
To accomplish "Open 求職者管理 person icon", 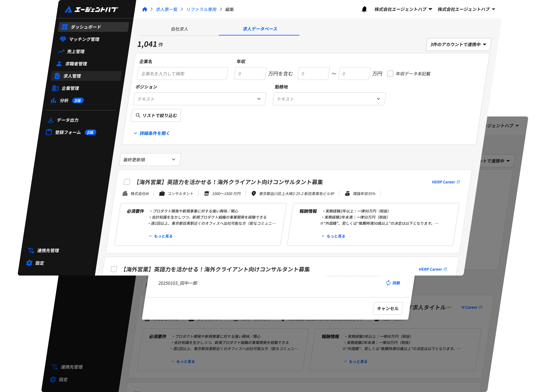I will [x=59, y=64].
